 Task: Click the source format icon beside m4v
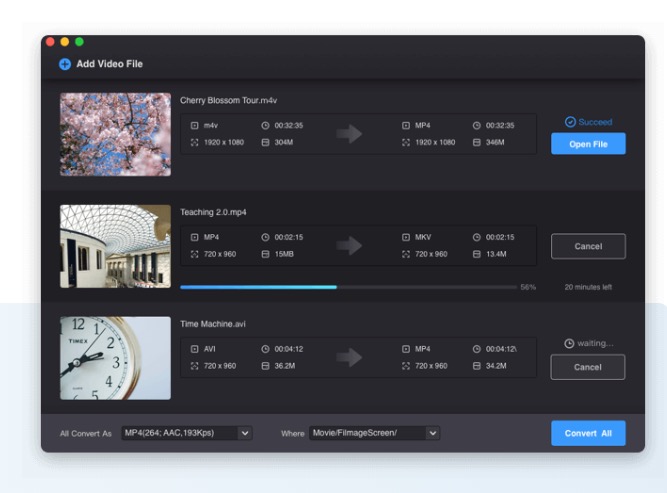click(x=195, y=126)
